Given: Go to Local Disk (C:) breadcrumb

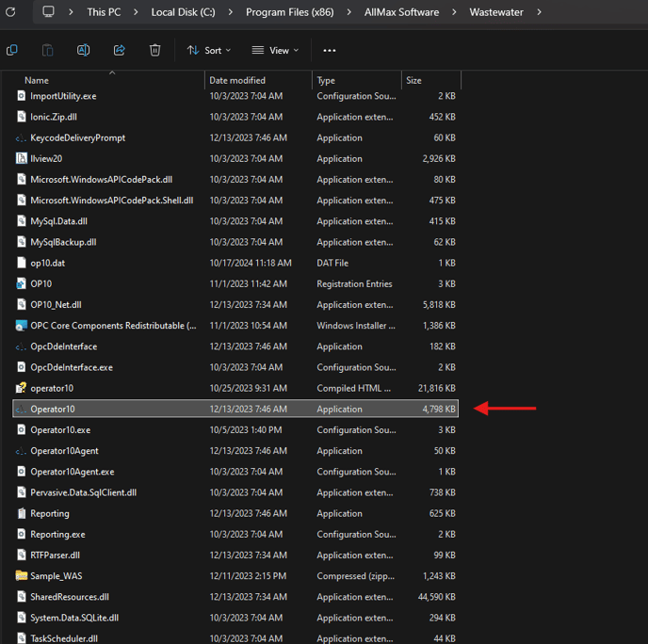Looking at the screenshot, I should tap(183, 12).
